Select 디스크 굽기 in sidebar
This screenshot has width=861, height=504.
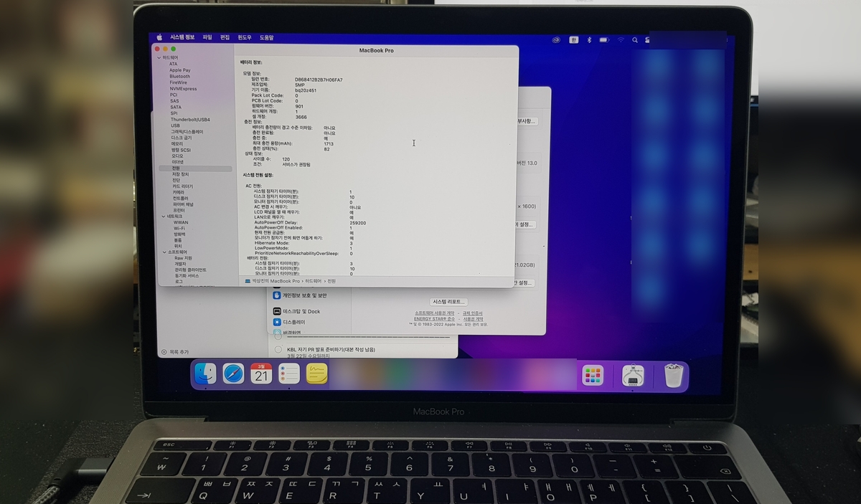(182, 138)
